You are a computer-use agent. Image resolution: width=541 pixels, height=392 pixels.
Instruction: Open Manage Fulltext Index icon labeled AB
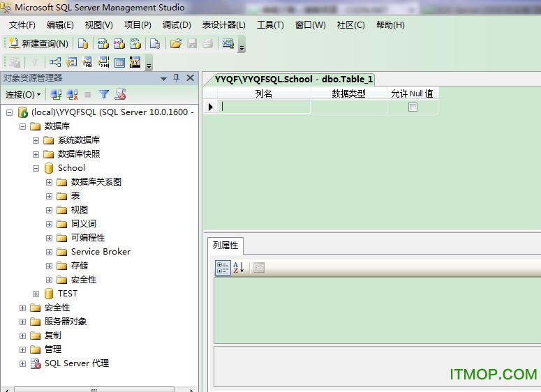coord(87,62)
